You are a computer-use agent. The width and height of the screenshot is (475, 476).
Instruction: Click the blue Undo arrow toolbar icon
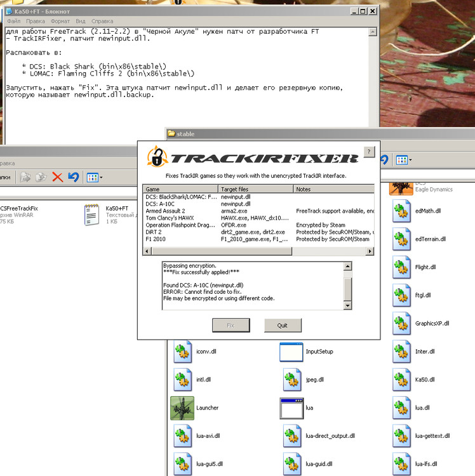[x=74, y=177]
